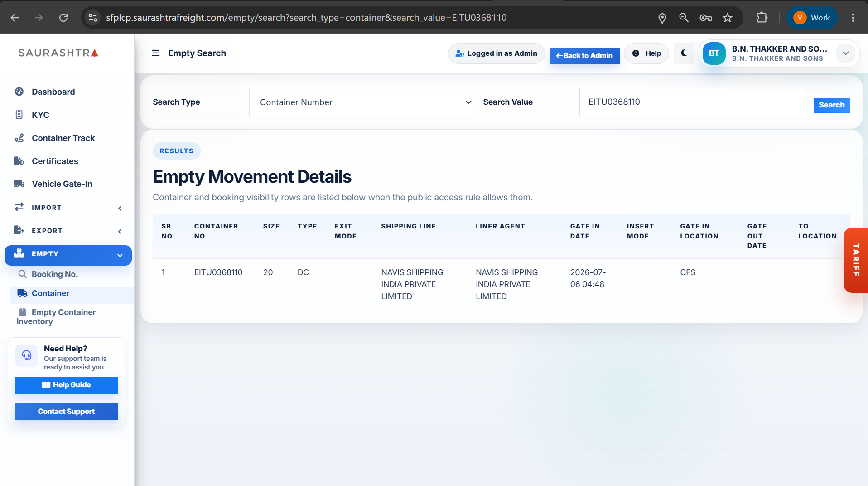Open the password key icon
868x486 pixels.
click(x=706, y=18)
